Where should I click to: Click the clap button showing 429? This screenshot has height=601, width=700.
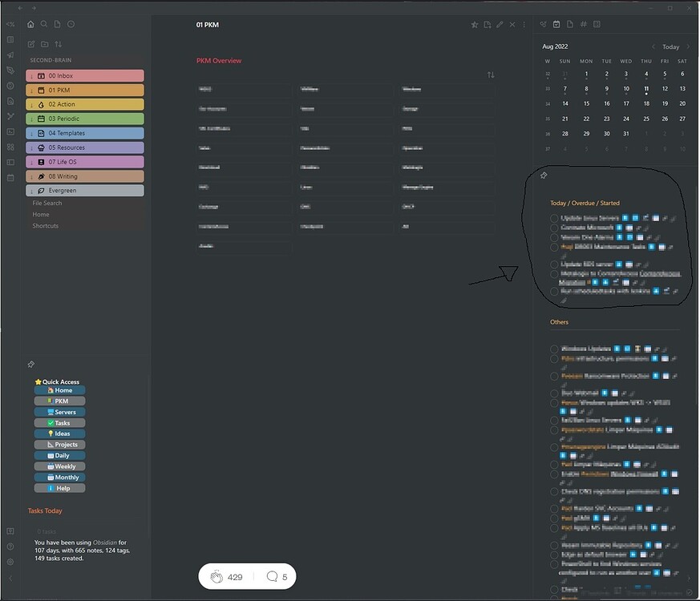224,576
